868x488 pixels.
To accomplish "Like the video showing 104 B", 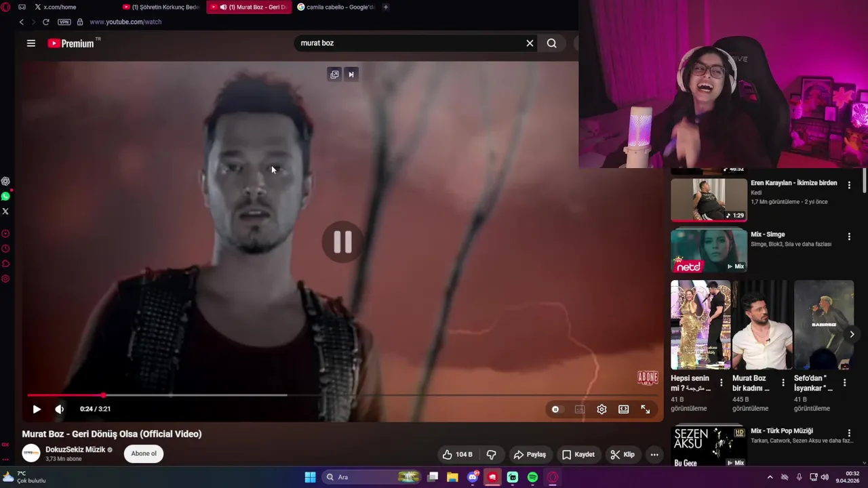I will (457, 454).
